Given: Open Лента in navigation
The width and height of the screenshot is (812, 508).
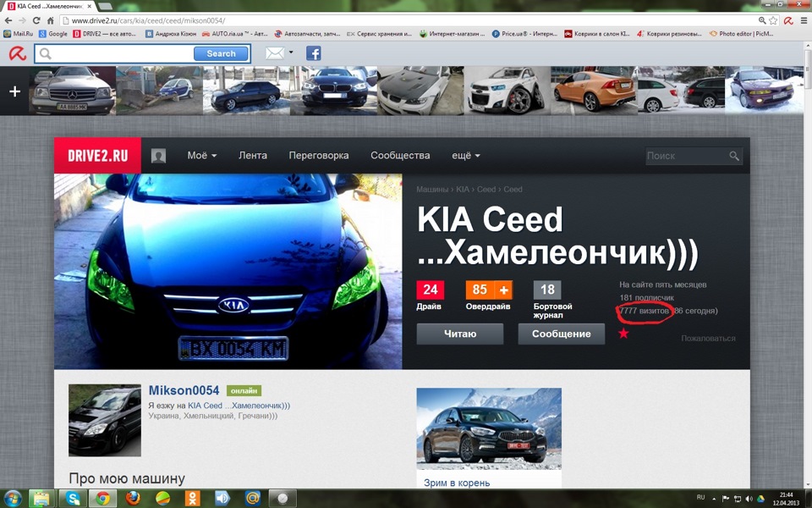Looking at the screenshot, I should [253, 156].
